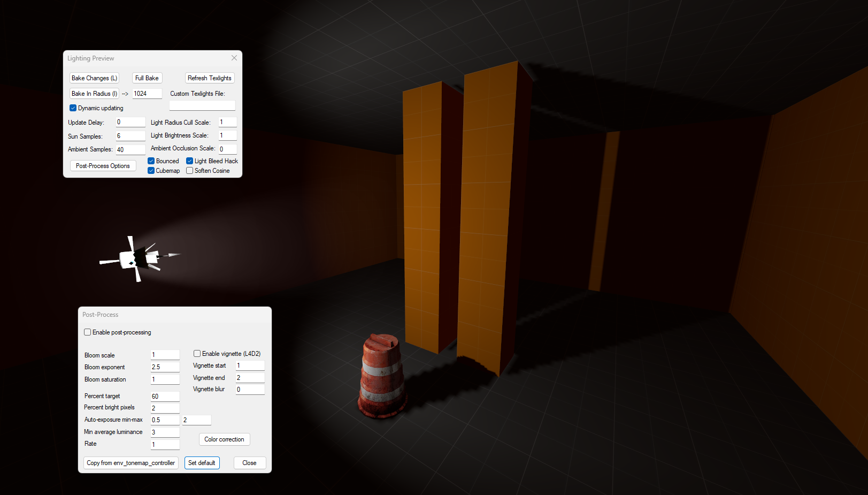Open Post-Process Options
This screenshot has width=868, height=495.
pos(103,166)
